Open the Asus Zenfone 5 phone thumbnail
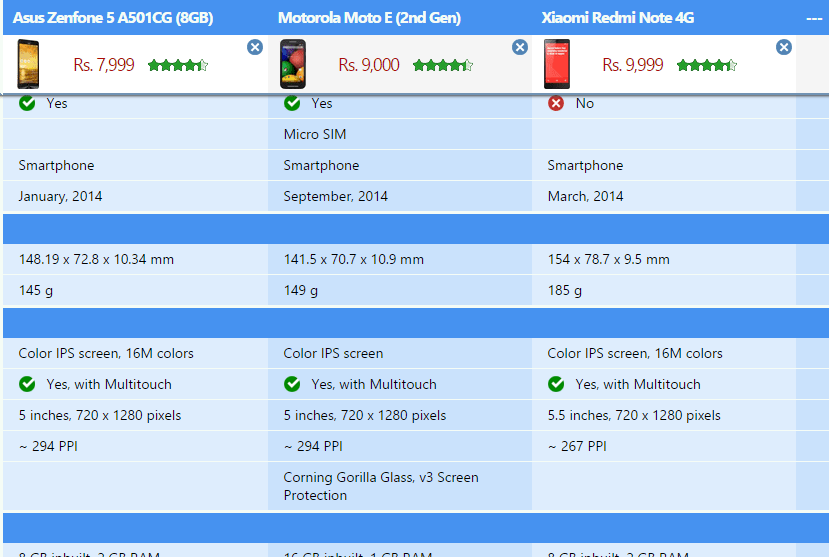The width and height of the screenshot is (829, 557). [28, 64]
